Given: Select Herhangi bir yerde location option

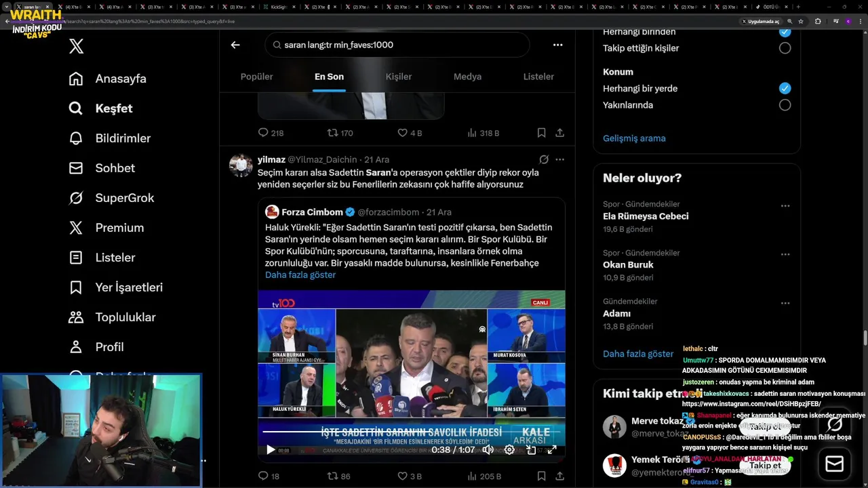Looking at the screenshot, I should (x=785, y=88).
